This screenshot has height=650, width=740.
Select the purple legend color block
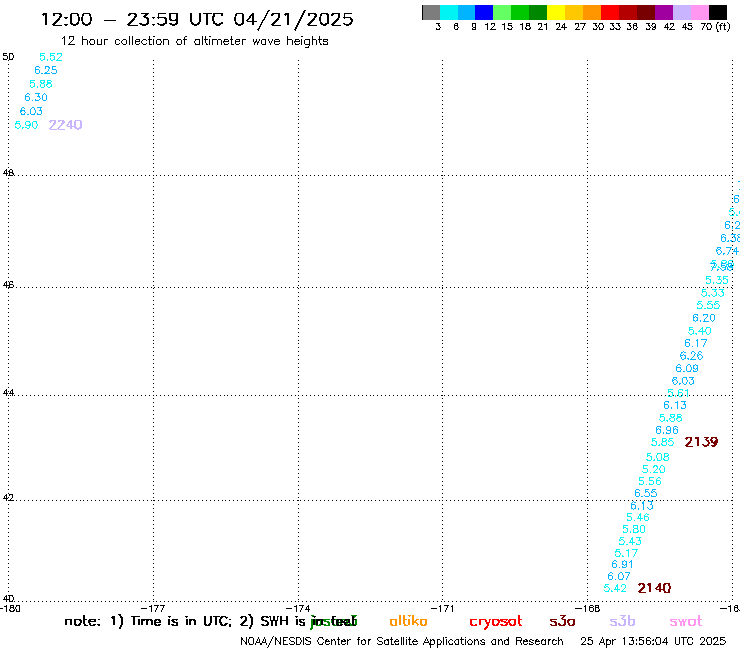click(x=664, y=12)
